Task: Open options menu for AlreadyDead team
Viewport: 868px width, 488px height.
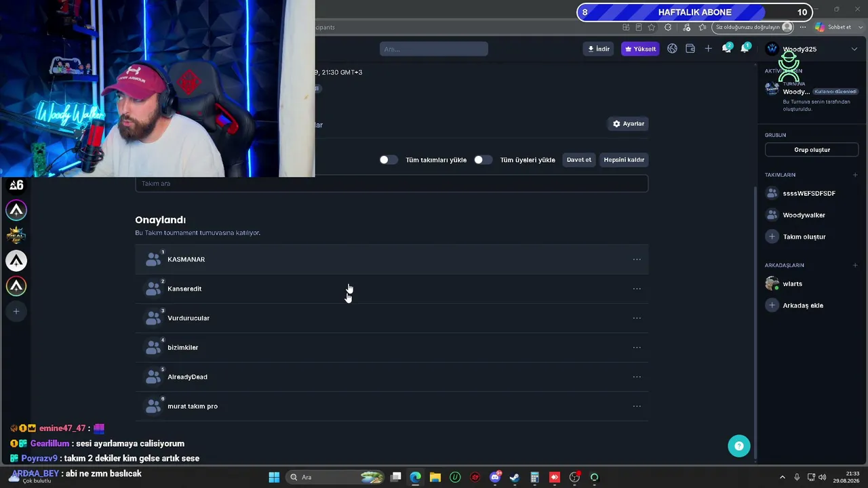Action: click(x=637, y=377)
